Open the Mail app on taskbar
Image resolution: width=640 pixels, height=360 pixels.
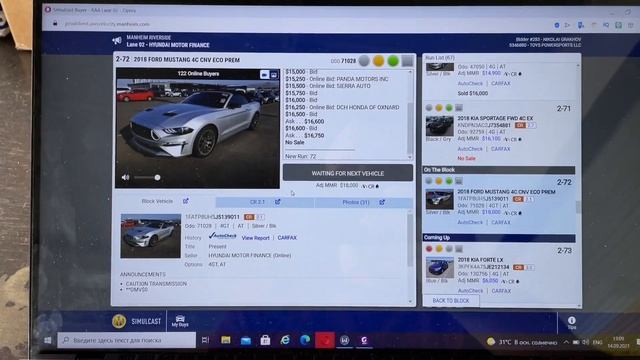pos(245,340)
